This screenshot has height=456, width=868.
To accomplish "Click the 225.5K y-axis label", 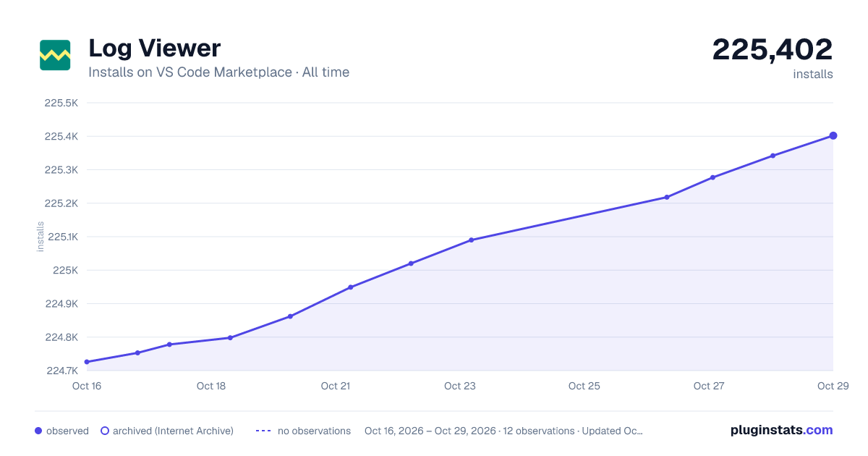I will (61, 103).
